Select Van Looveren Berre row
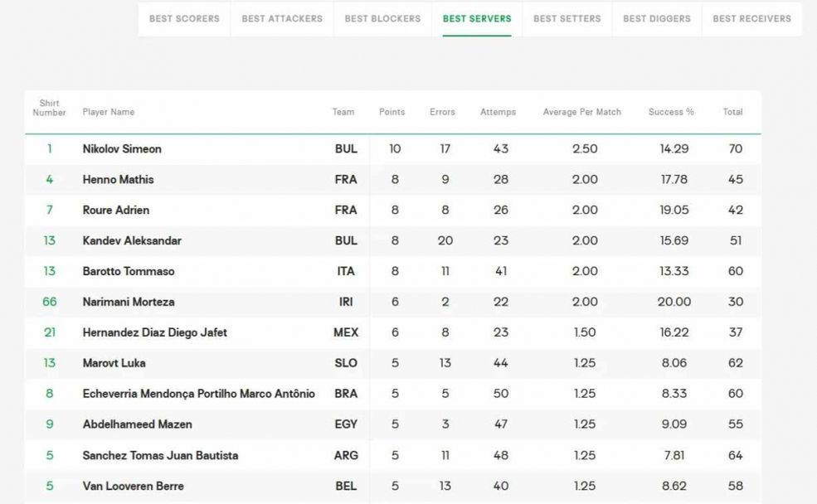The image size is (817, 504). point(133,486)
